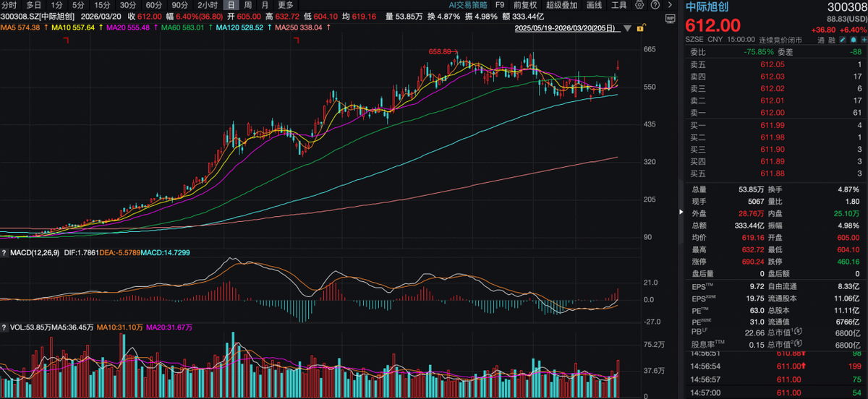The width and height of the screenshot is (868, 399).
Task: Toggle 前复权 price adjustment
Action: coord(525,4)
